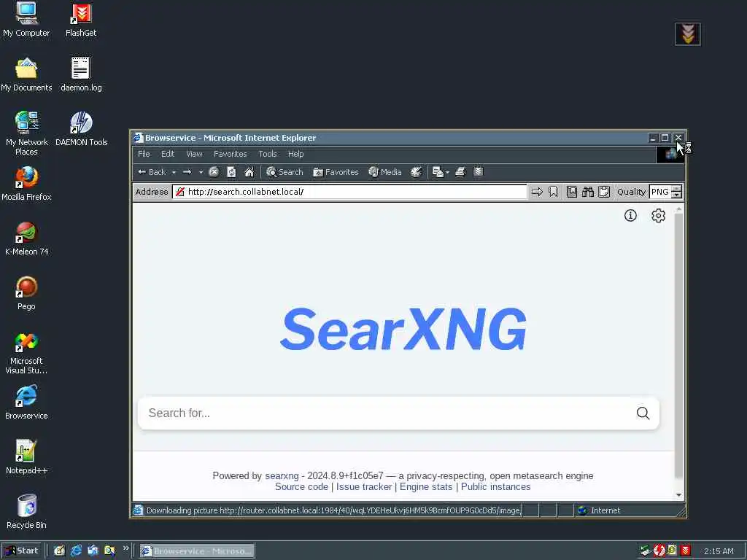Follow the searxng link in footer
Screen dimensions: 747x560
click(x=282, y=475)
